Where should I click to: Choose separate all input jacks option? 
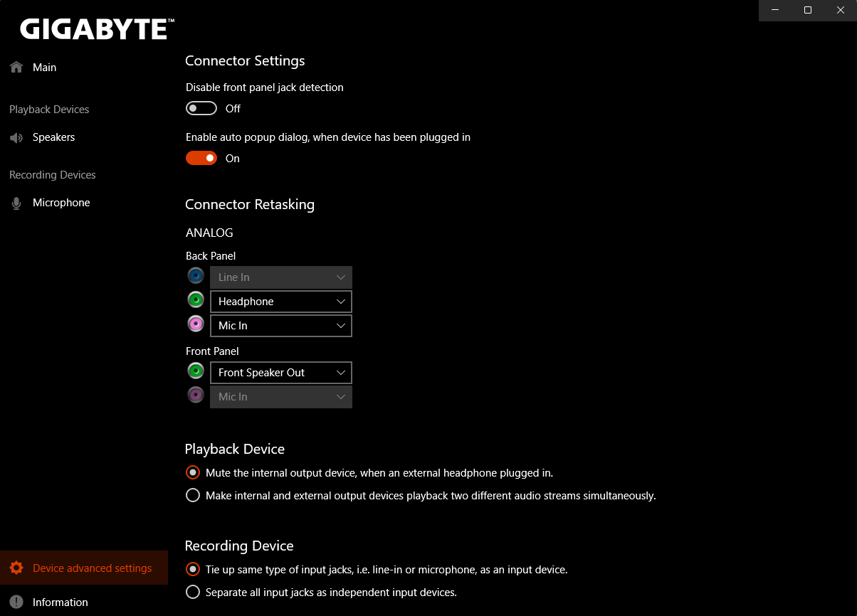coord(192,592)
